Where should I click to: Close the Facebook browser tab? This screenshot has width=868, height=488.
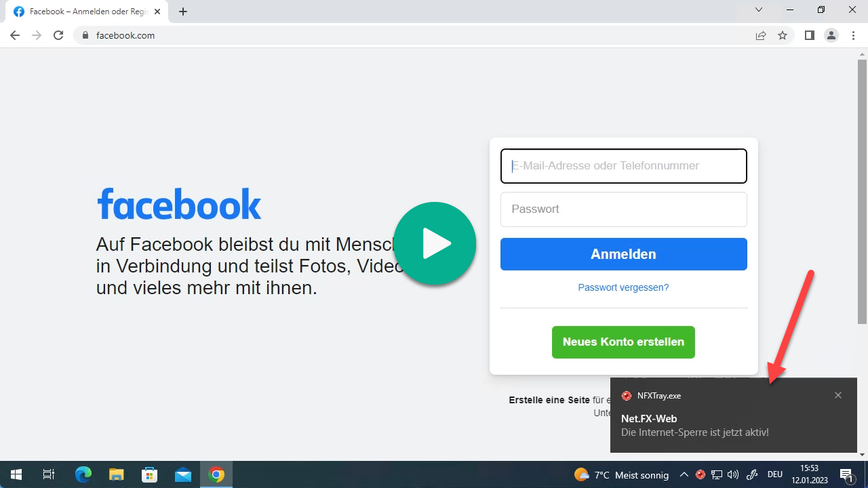click(158, 12)
